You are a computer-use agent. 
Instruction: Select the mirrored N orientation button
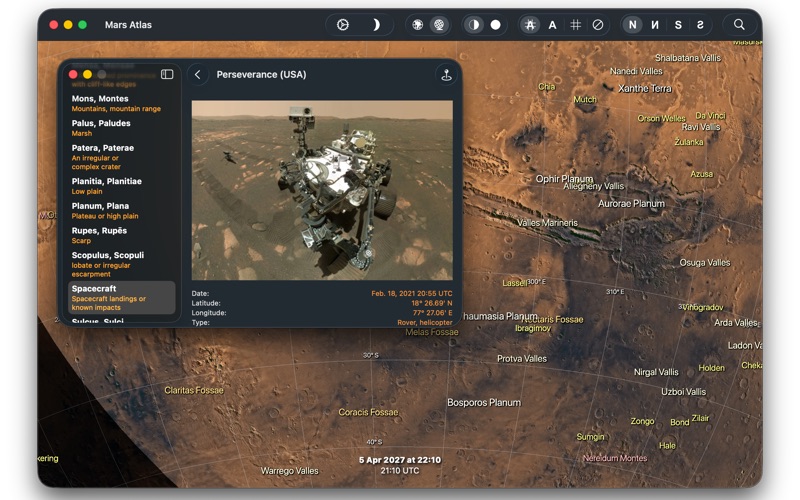pos(655,24)
